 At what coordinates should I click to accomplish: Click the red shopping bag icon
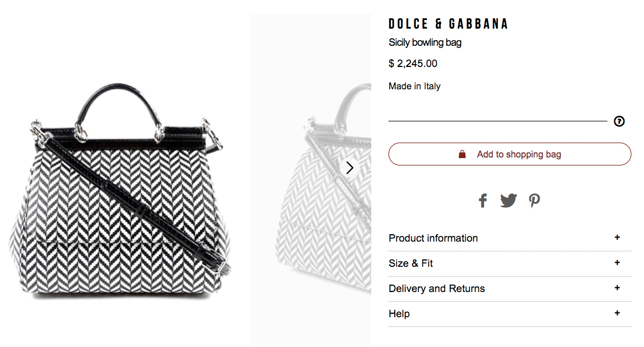point(462,154)
